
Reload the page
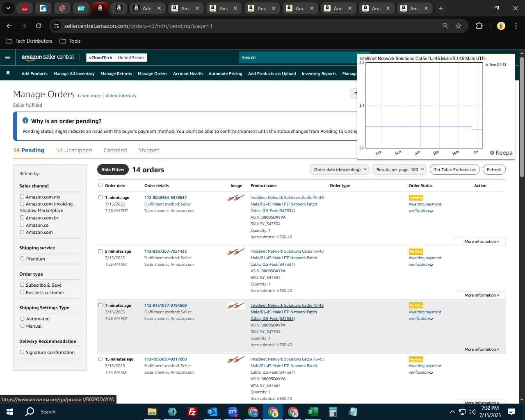[x=39, y=26]
